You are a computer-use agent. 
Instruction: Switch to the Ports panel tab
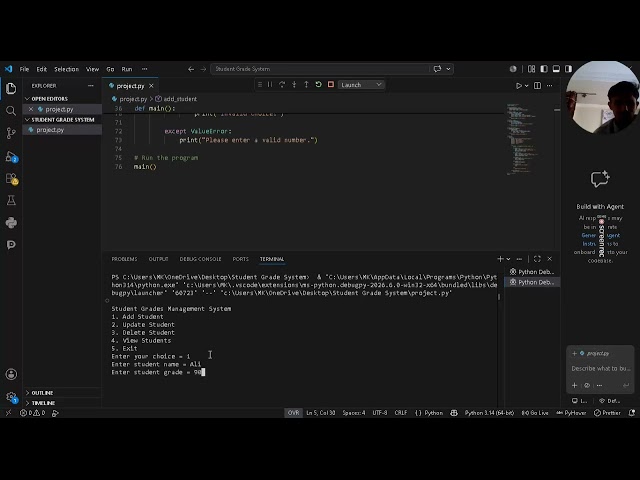pyautogui.click(x=240, y=259)
